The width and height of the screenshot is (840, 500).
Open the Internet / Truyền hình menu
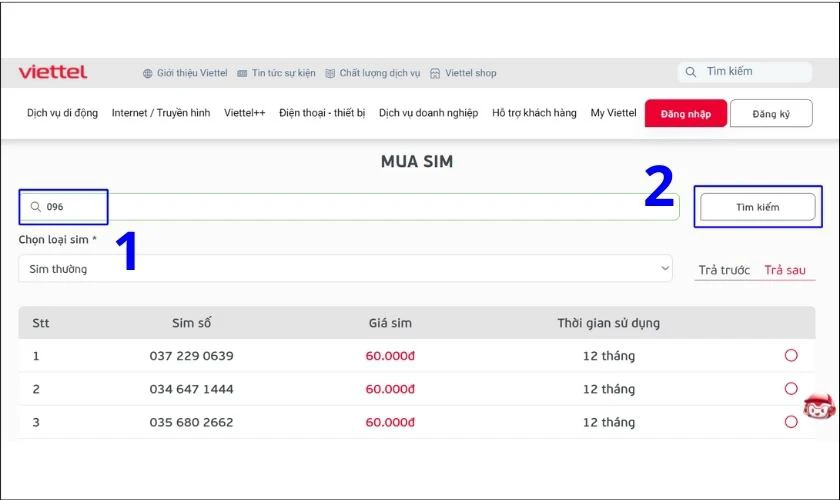(x=161, y=113)
